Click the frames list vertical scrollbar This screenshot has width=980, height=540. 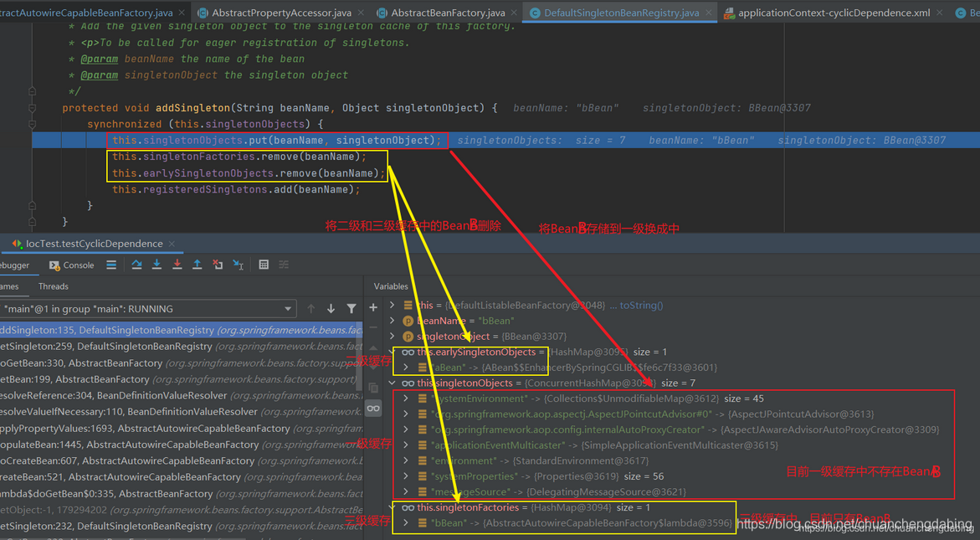click(x=360, y=357)
